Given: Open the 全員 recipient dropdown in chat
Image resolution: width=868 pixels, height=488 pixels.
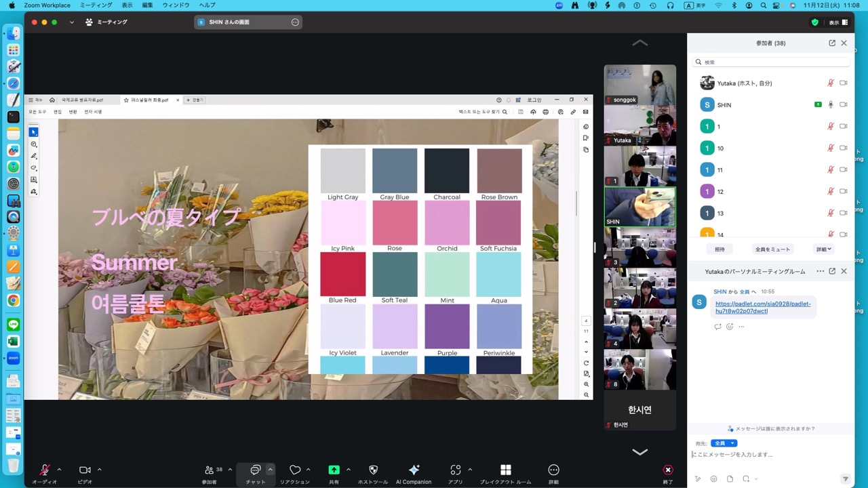Looking at the screenshot, I should coord(724,443).
